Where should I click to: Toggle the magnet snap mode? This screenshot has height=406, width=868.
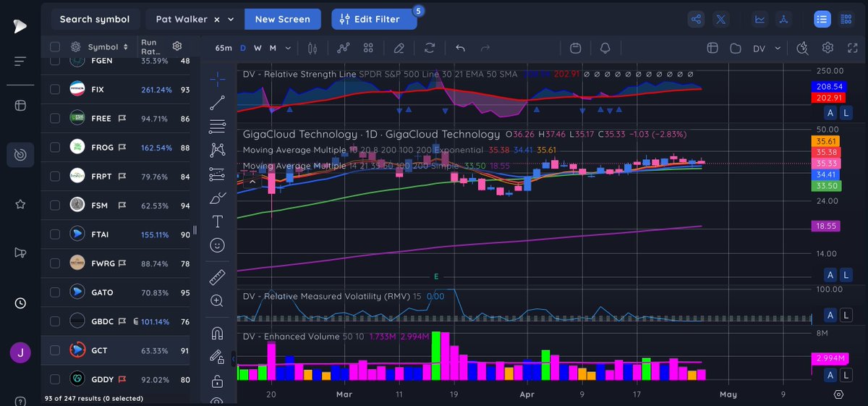[x=217, y=333]
